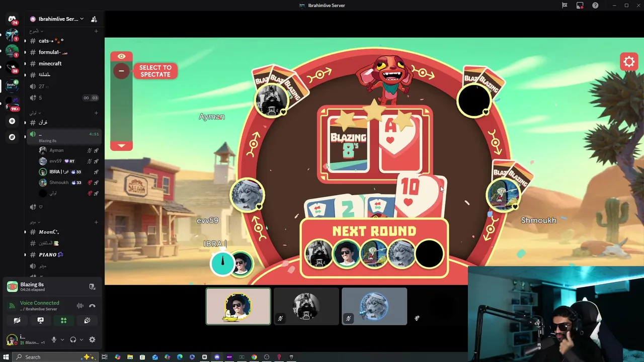
Task: Open Google Chrome from the taskbar
Action: (x=254, y=357)
